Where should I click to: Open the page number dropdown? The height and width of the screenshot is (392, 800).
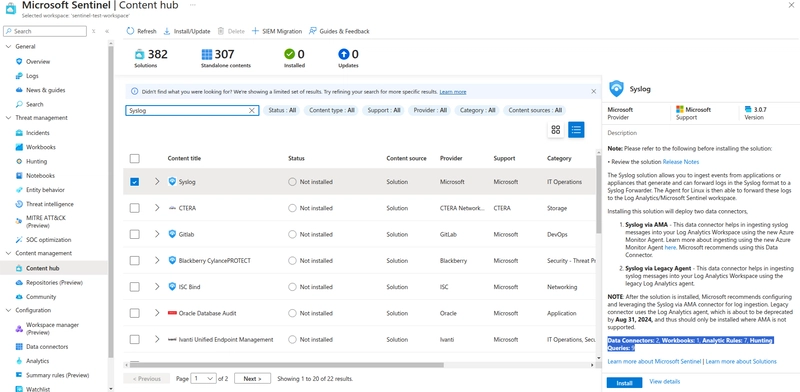[204, 379]
